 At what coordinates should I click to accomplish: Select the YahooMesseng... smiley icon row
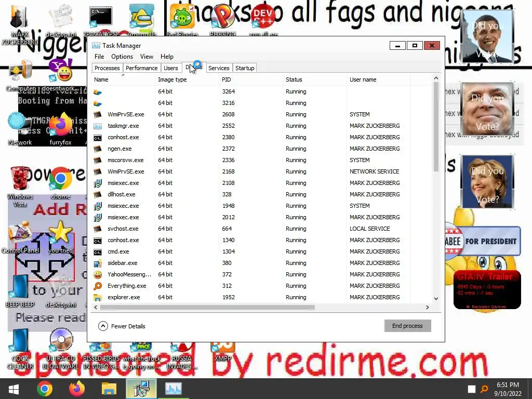[251, 274]
